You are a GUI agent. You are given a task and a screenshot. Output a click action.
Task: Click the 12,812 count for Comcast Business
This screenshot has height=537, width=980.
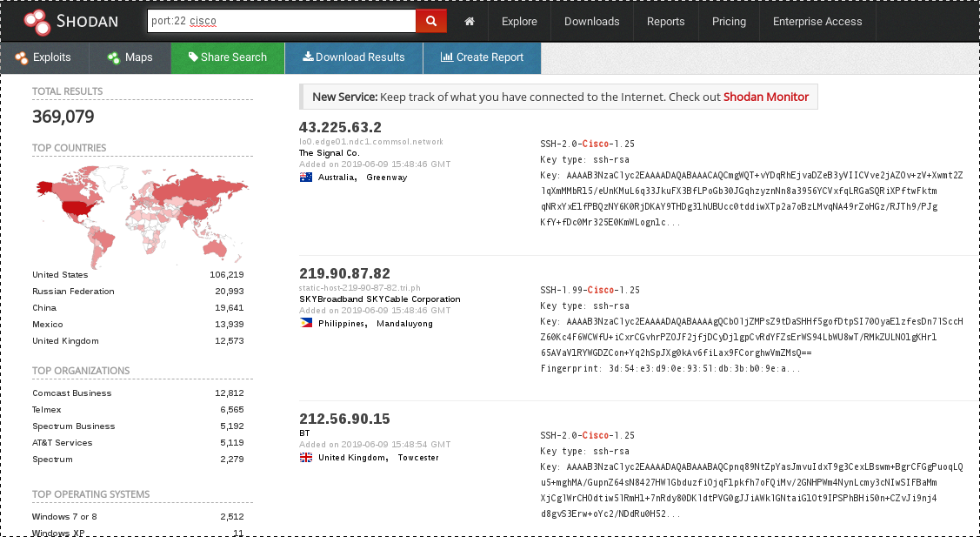[x=230, y=393]
